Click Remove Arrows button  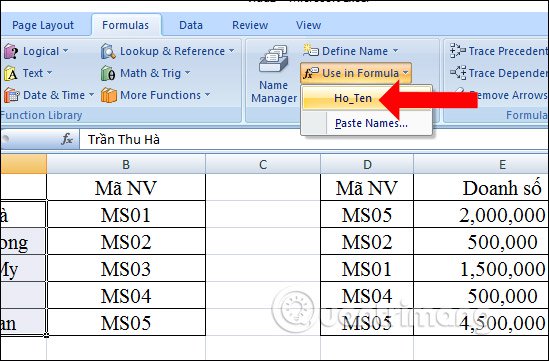click(501, 95)
